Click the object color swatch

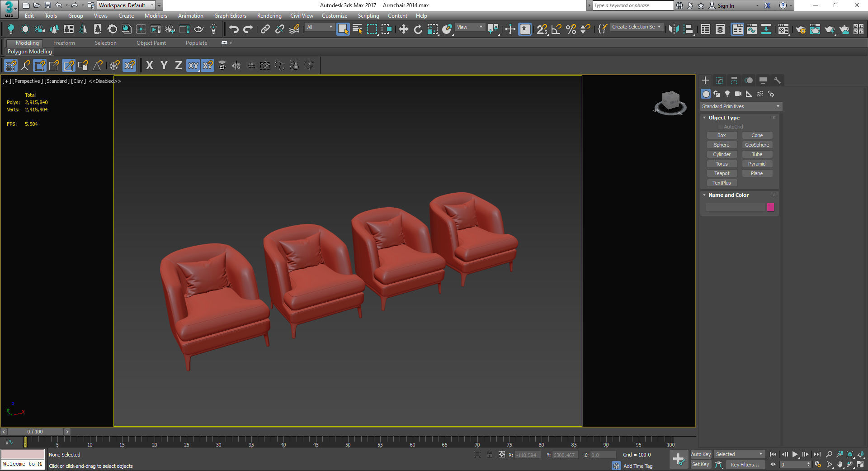[771, 207]
